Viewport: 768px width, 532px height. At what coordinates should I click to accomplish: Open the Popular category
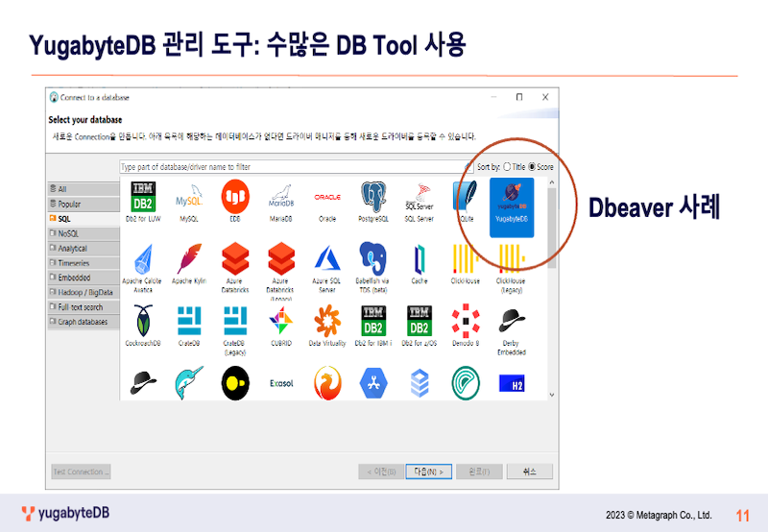(x=84, y=204)
